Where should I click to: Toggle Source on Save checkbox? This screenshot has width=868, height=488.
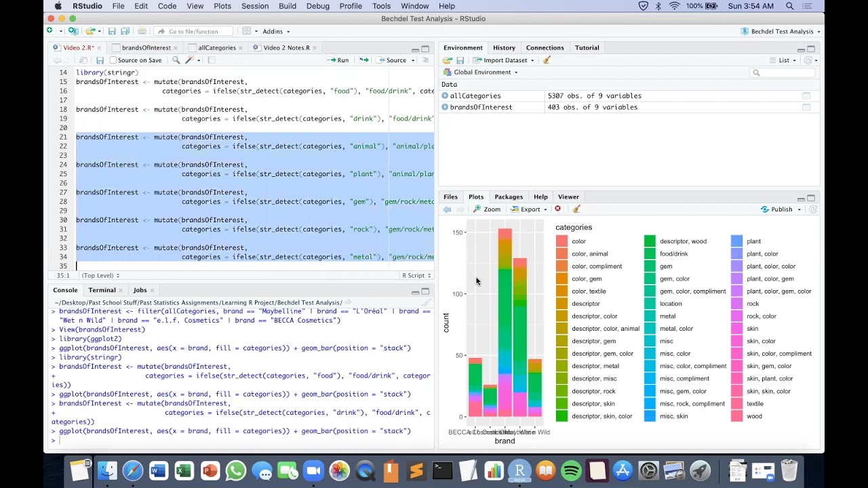(x=113, y=60)
